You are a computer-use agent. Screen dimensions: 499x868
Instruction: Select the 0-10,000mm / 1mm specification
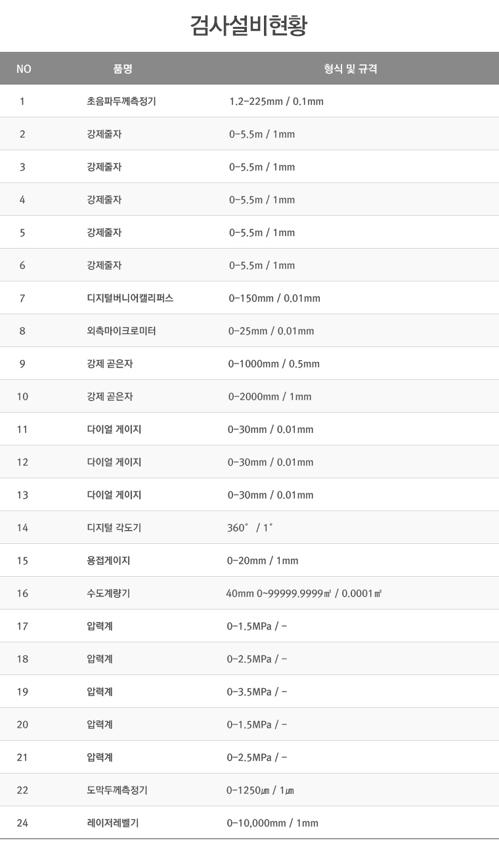(272, 823)
